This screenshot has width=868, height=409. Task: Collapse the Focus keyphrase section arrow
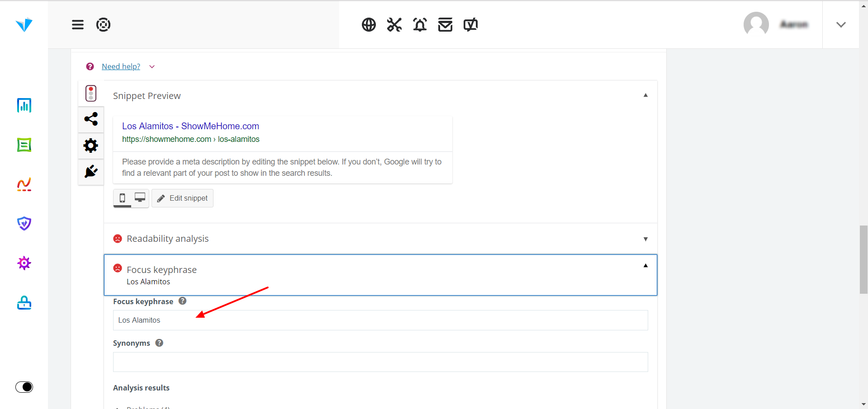click(645, 266)
